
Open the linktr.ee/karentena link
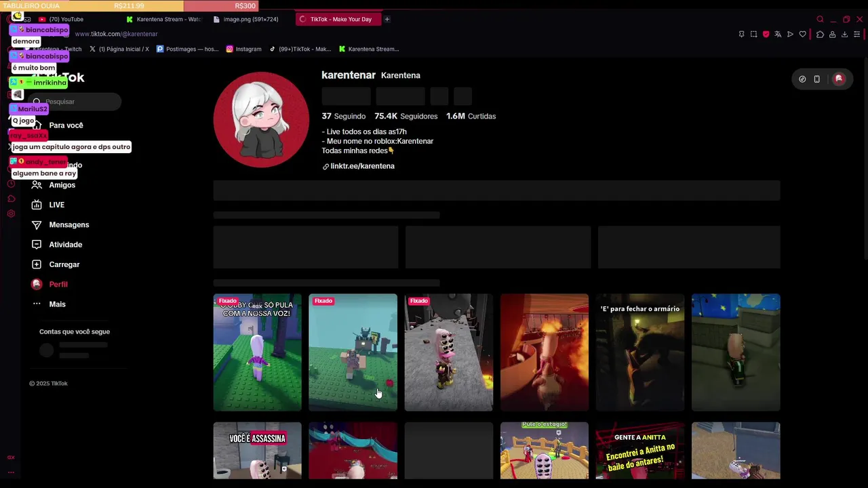358,166
